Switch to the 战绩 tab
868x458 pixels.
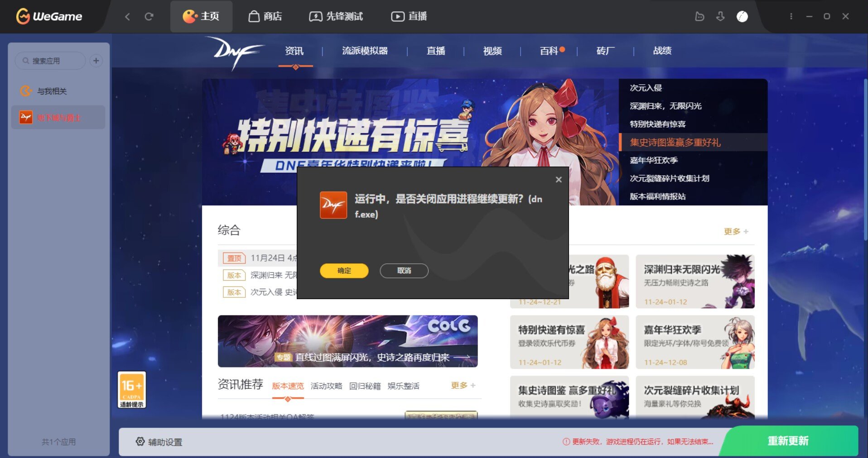click(x=662, y=51)
